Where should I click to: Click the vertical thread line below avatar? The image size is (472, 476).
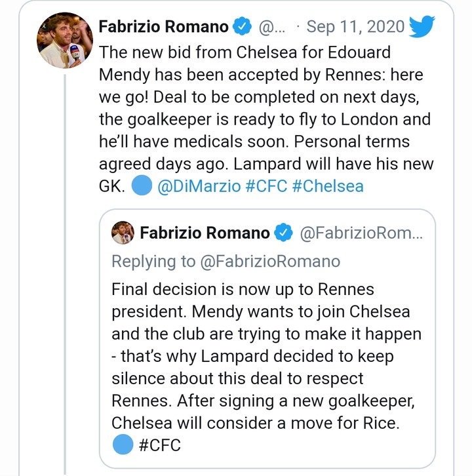[64, 262]
